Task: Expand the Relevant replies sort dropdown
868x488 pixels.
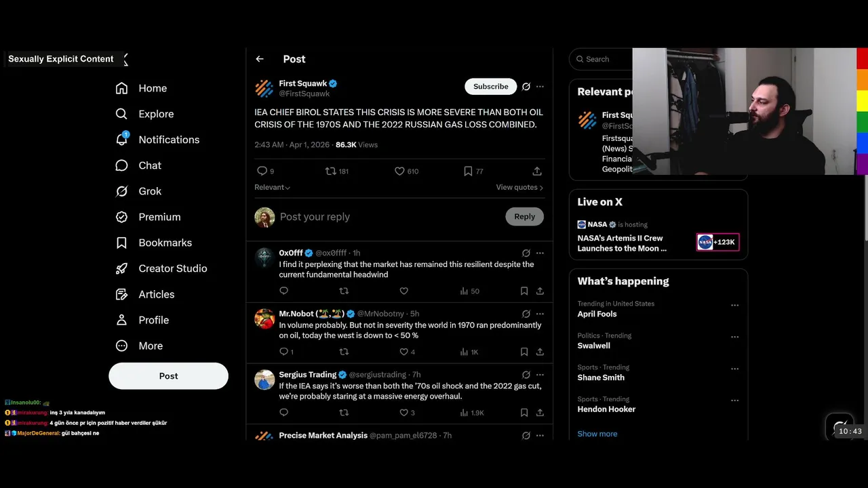Action: [273, 187]
